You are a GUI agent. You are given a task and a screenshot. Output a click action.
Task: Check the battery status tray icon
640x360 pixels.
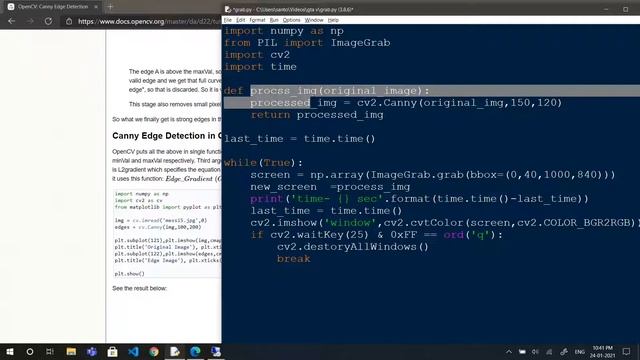click(x=522, y=351)
